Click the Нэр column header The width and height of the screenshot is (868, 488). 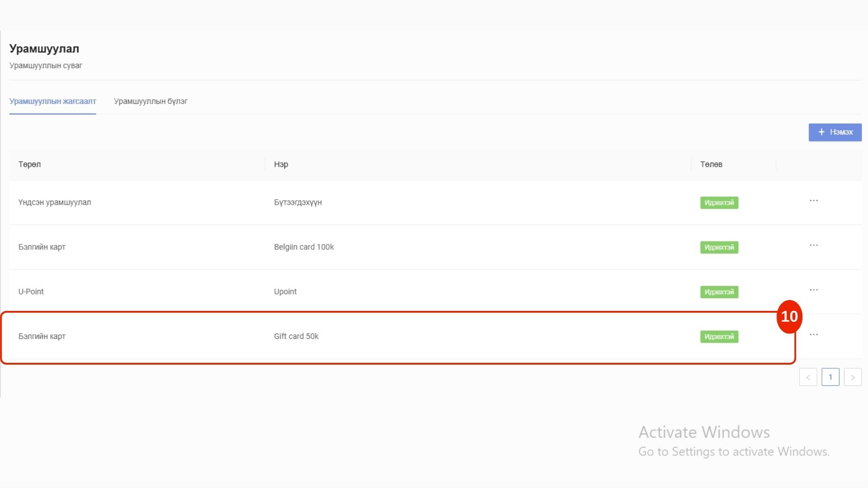click(281, 164)
